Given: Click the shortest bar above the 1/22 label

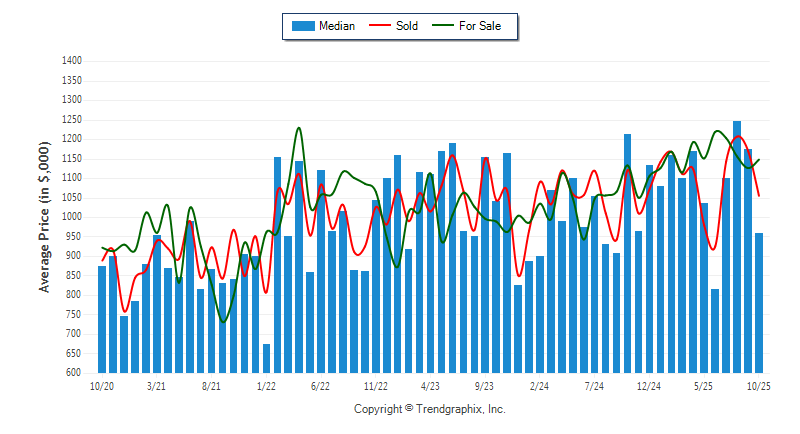Looking at the screenshot, I should (x=266, y=358).
